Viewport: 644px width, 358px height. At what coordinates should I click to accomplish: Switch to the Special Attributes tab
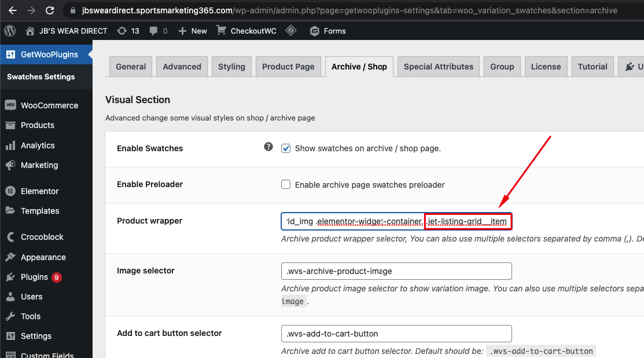tap(439, 67)
